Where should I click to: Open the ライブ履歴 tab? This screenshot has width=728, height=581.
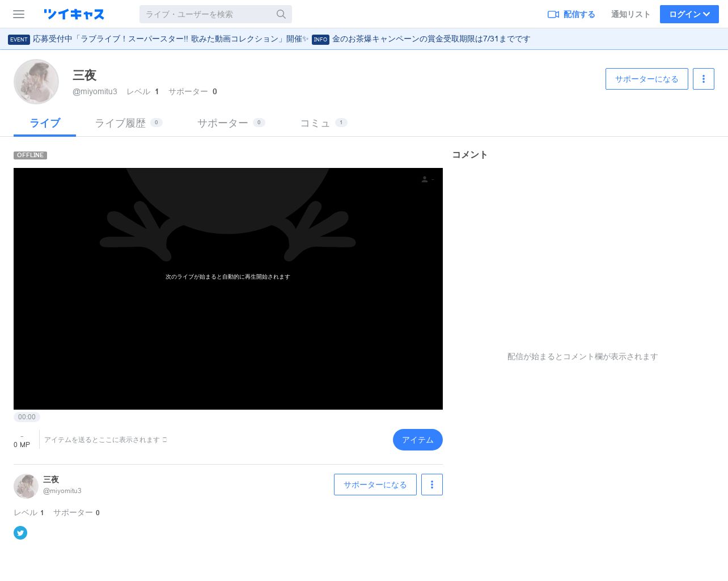(x=129, y=123)
